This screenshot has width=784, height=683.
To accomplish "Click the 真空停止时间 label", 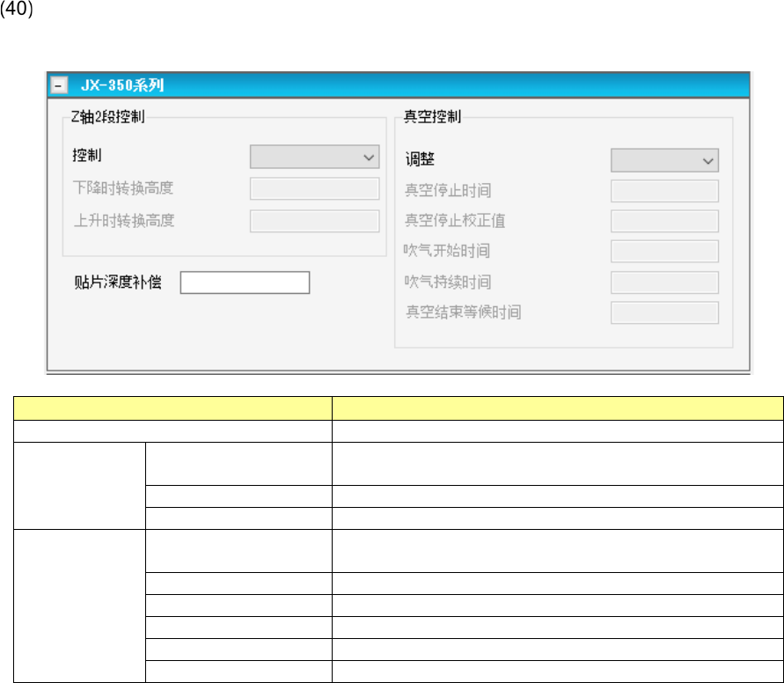I will (448, 190).
